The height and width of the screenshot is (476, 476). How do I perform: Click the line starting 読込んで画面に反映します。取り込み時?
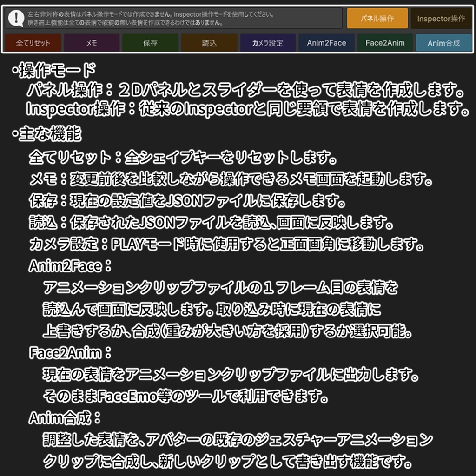click(x=212, y=309)
